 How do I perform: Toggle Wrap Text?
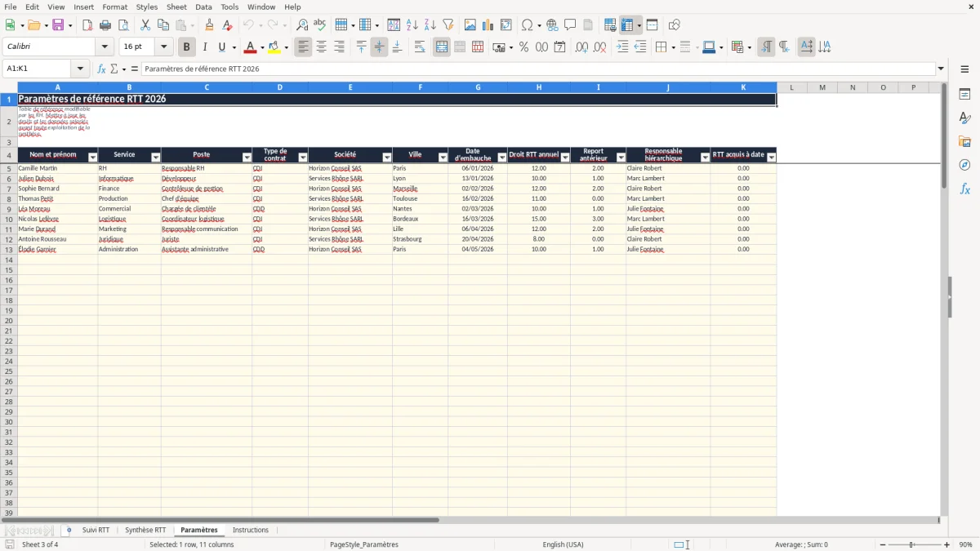[420, 47]
